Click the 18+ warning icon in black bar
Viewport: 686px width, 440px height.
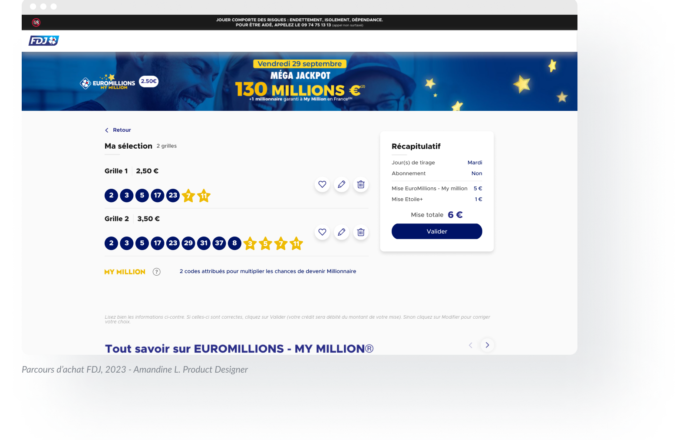pyautogui.click(x=36, y=22)
